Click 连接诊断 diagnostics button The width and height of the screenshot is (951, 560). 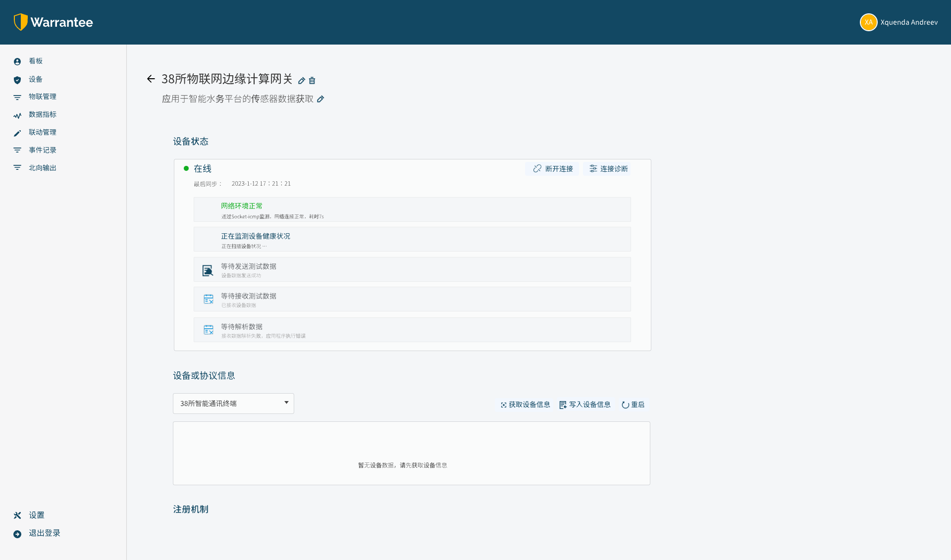(x=607, y=169)
